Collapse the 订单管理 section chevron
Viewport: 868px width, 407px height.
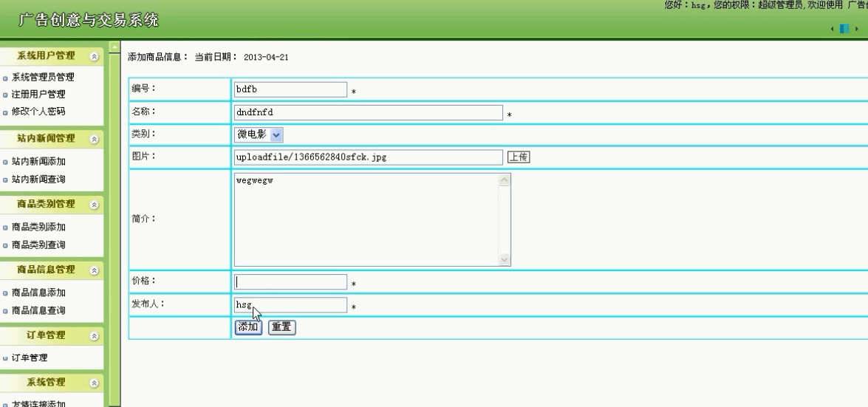94,336
